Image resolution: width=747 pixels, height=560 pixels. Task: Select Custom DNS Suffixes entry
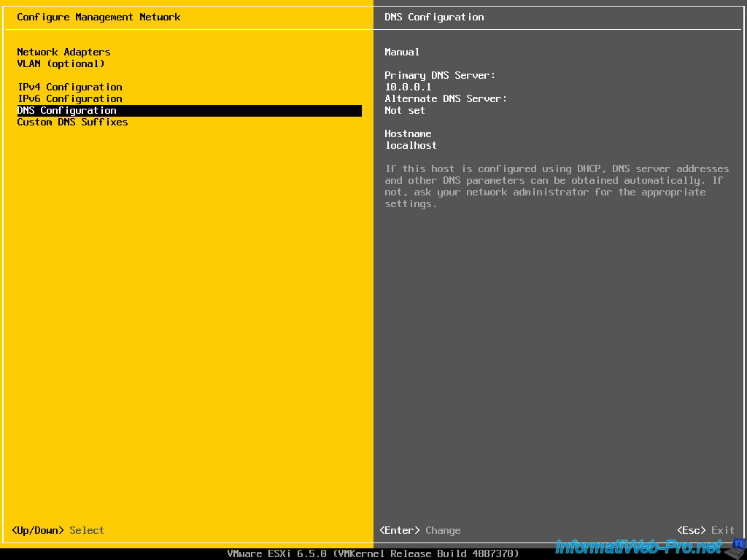click(72, 122)
